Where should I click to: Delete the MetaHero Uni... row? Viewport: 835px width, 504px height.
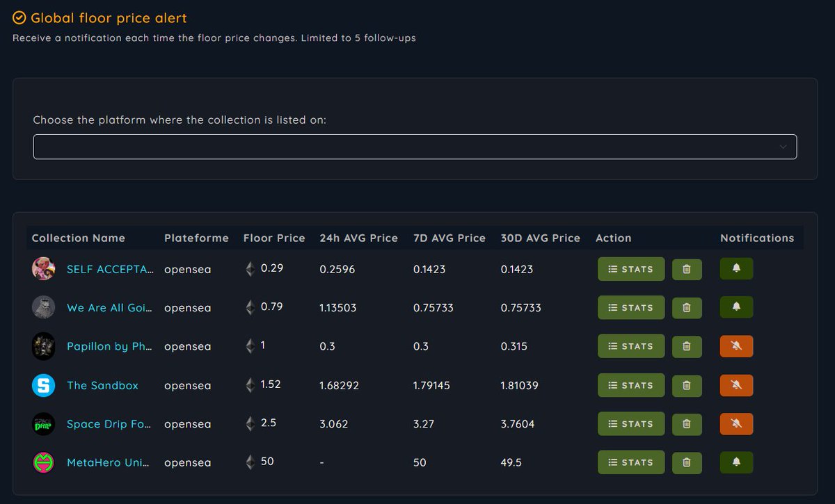(x=687, y=462)
